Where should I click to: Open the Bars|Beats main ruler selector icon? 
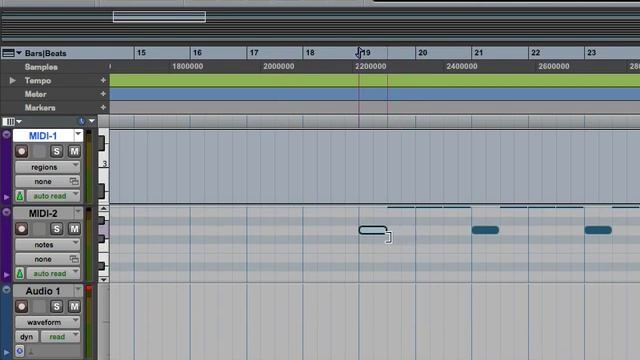tap(8, 53)
